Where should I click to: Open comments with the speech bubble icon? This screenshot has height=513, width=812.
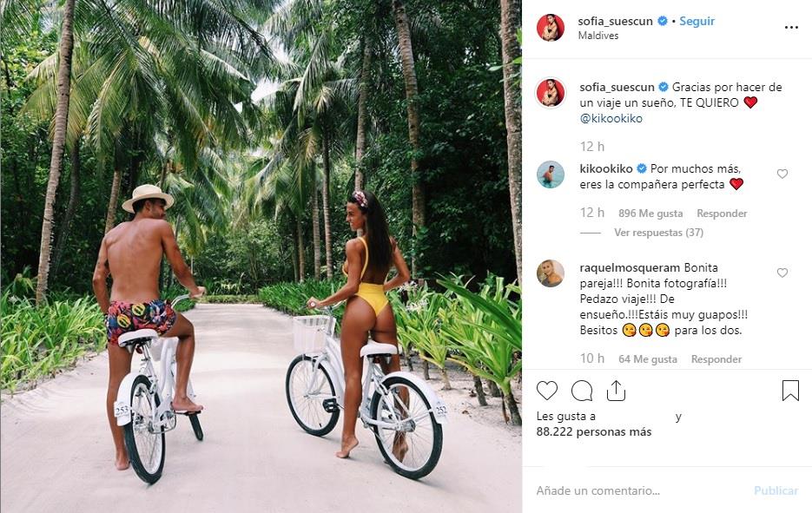580,391
